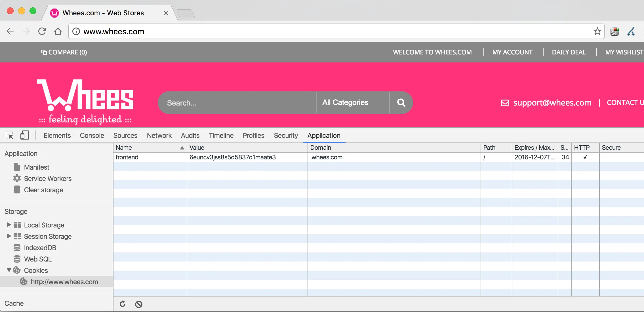Click the Selenium extension icon
Image resolution: width=644 pixels, height=312 pixels.
pyautogui.click(x=615, y=31)
